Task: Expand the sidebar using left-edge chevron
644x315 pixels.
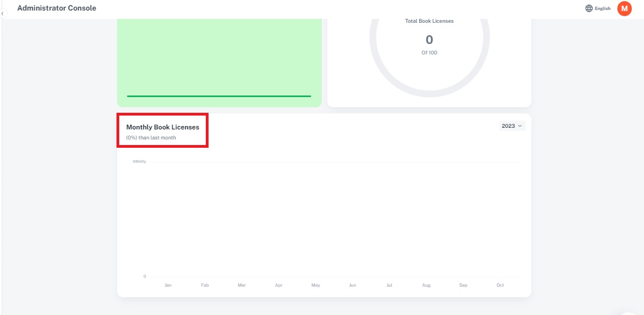Action: pyautogui.click(x=2, y=13)
